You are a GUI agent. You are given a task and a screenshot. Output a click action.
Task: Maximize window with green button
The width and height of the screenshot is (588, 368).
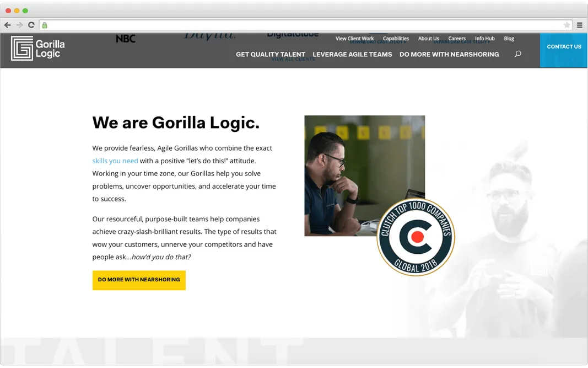25,10
